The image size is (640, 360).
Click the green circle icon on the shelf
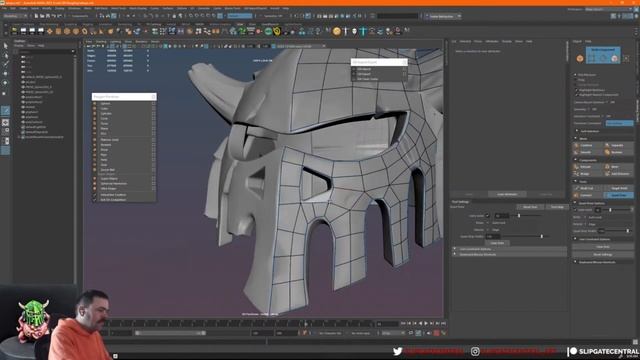click(x=268, y=31)
